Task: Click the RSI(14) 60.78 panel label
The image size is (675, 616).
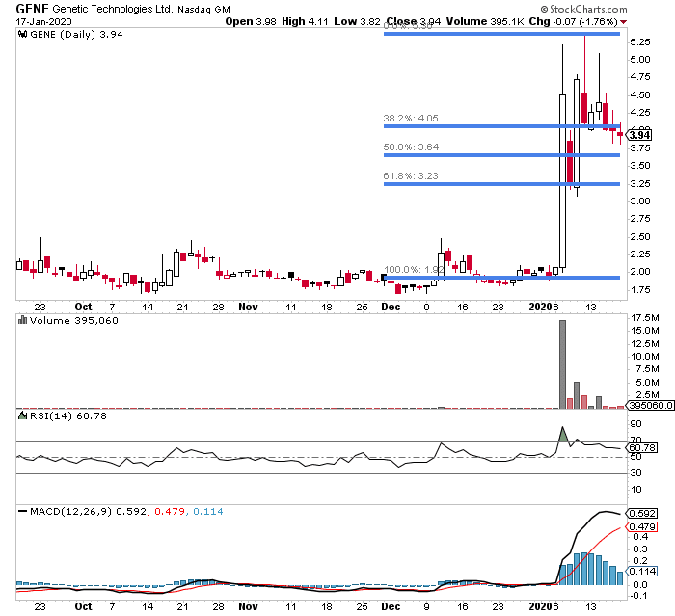Action: point(68,415)
